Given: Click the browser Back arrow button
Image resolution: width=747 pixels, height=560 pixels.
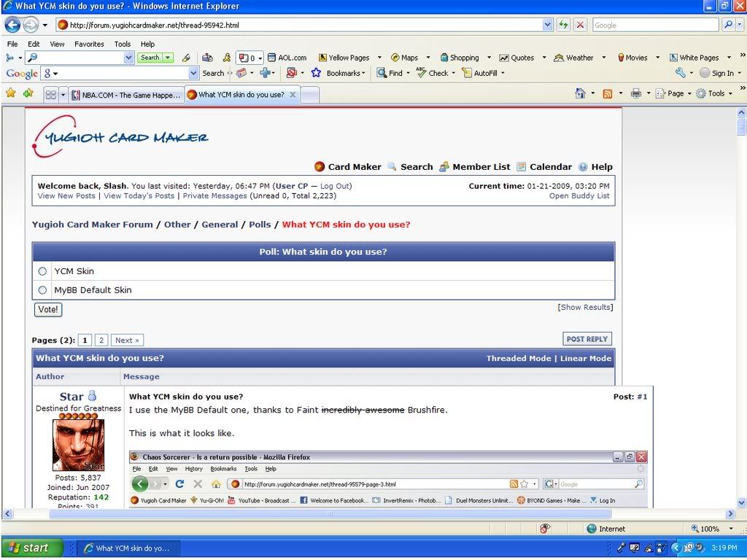Looking at the screenshot, I should [x=12, y=25].
